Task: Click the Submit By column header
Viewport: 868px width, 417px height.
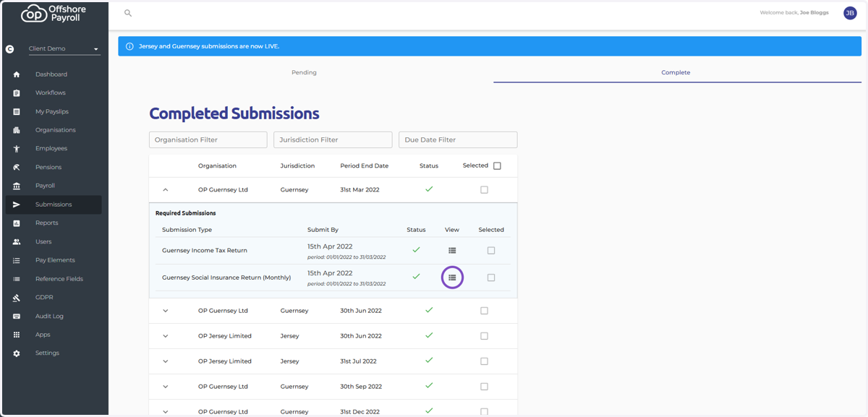Action: pos(323,230)
